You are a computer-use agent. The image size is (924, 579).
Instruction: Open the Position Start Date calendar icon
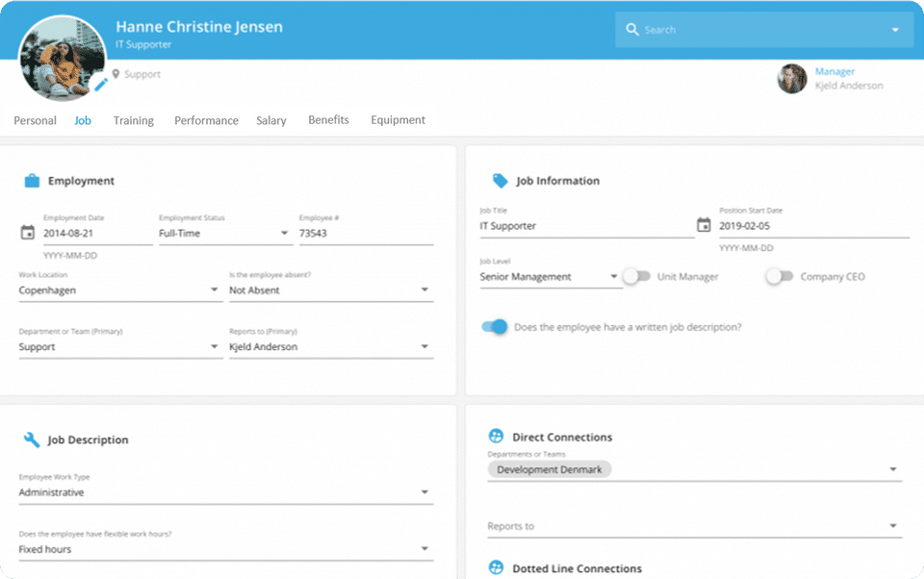pos(704,226)
